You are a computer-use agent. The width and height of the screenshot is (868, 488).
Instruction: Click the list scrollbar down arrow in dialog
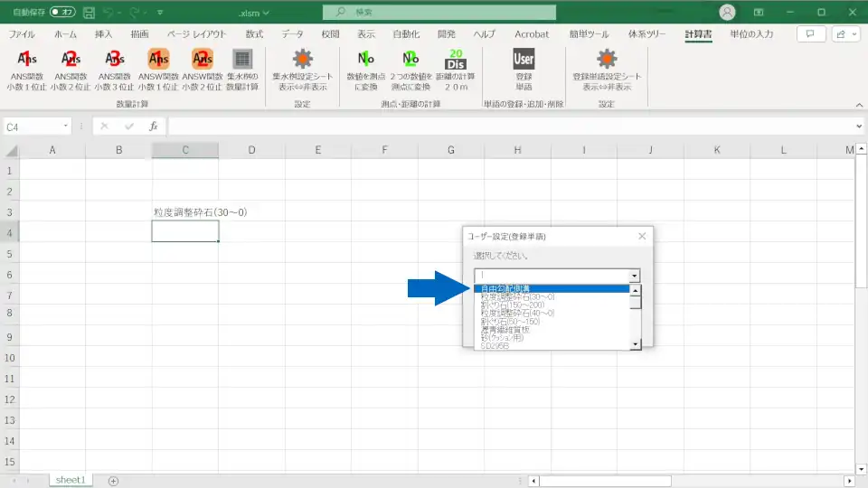636,344
